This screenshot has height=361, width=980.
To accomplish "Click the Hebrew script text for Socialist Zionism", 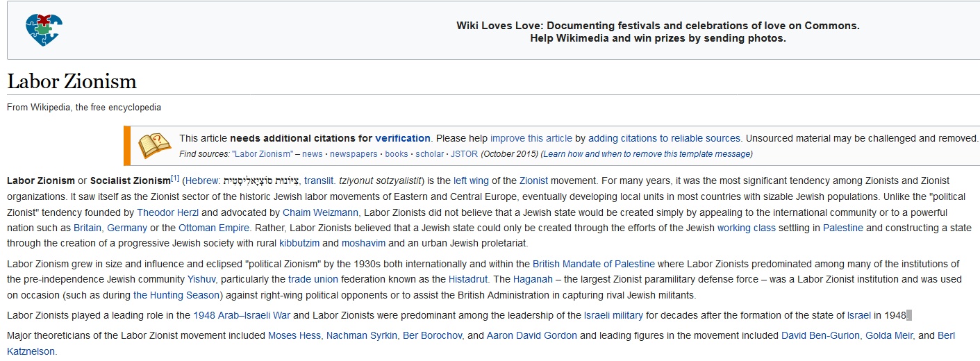I will click(x=263, y=181).
